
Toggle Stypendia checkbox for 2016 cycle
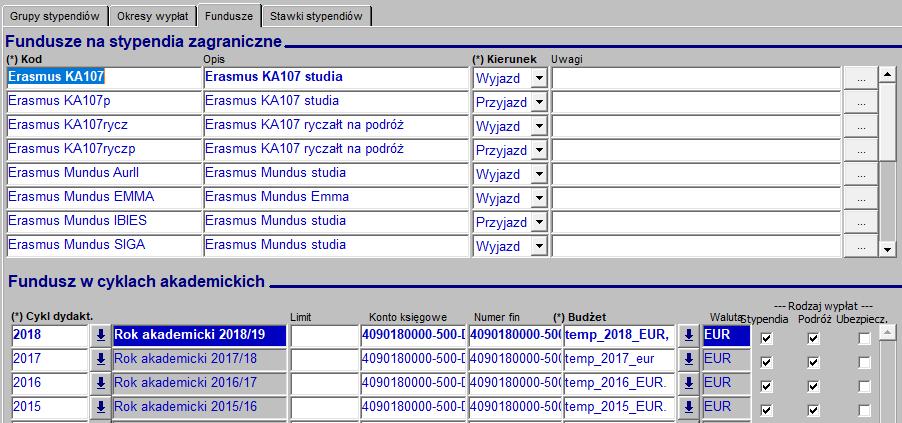coord(766,386)
